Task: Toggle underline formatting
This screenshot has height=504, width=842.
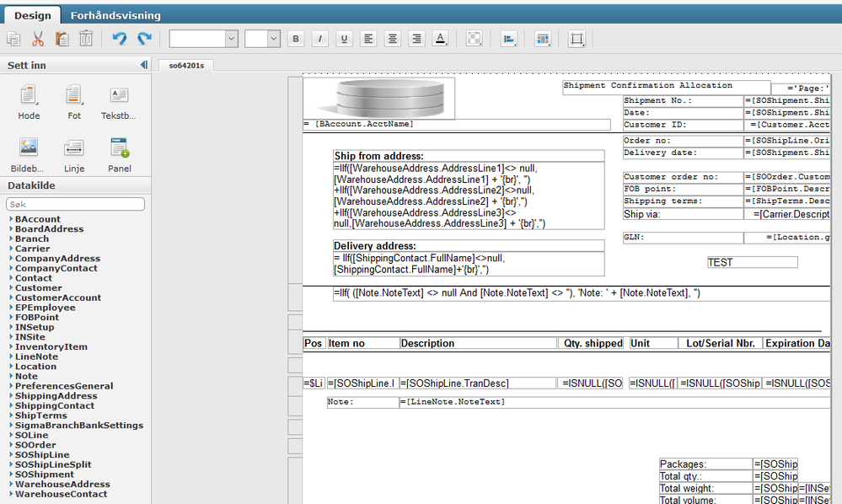Action: coord(343,39)
